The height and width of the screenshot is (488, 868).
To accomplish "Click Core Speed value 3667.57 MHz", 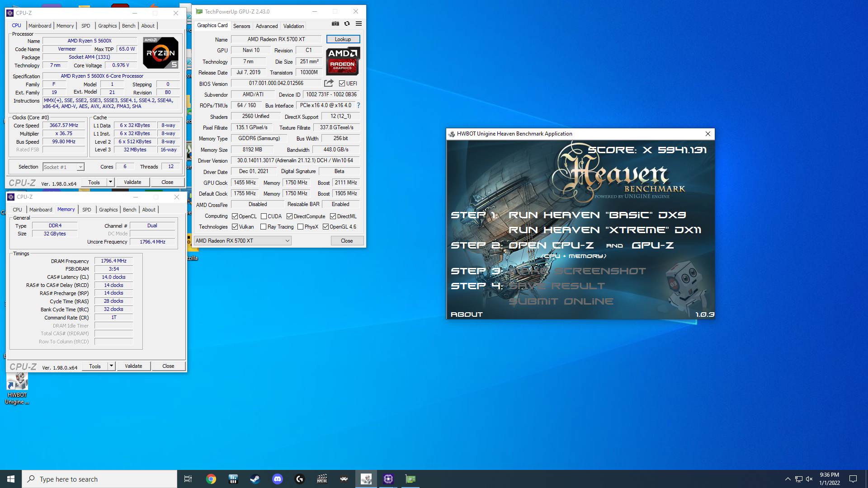I will click(64, 125).
